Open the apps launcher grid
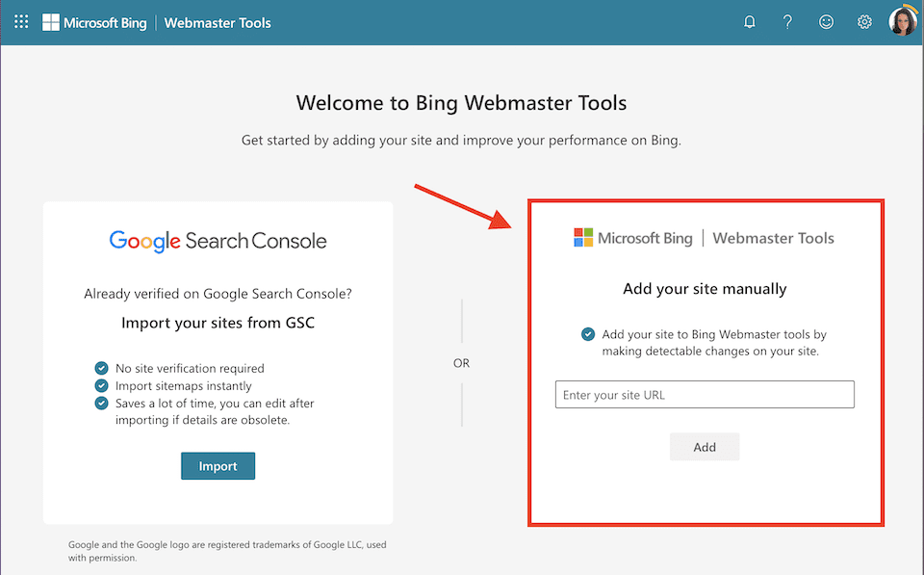 [21, 21]
